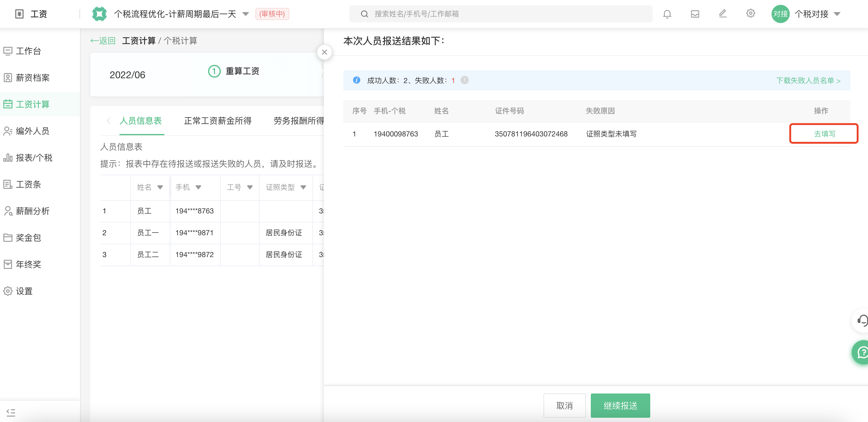The width and height of the screenshot is (868, 422).
Task: Click the blue info icon beside 成功人数
Action: (x=356, y=80)
